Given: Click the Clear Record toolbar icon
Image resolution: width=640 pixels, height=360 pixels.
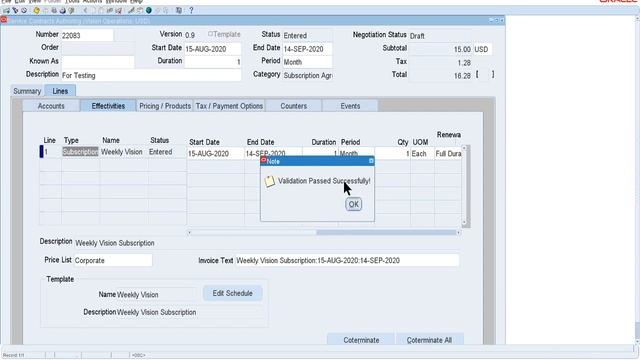Looking at the screenshot, I should point(110,10).
